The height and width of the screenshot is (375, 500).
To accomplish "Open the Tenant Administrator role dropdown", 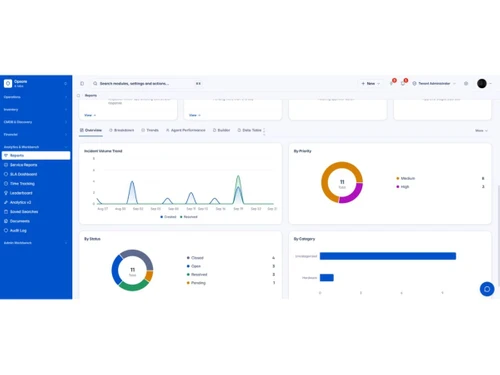I will 434,84.
